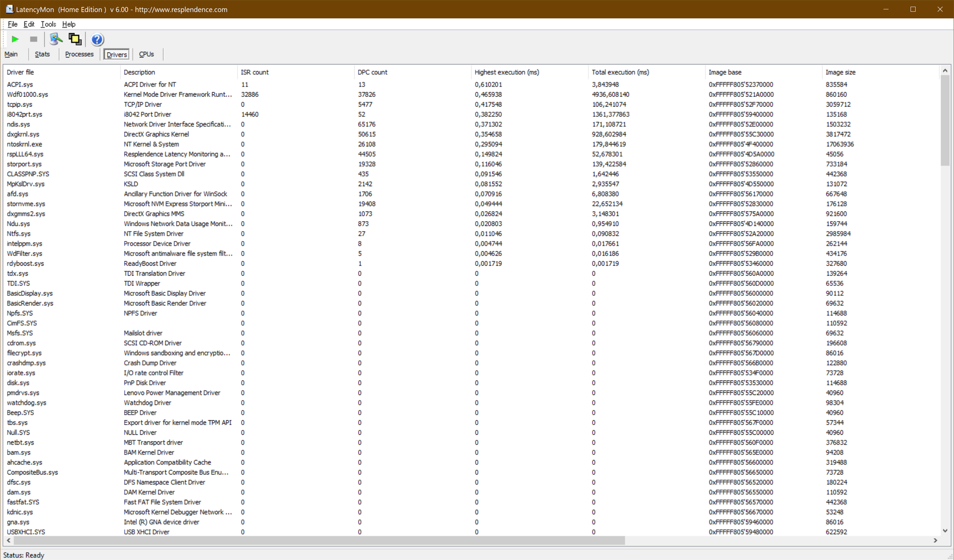Screen dimensions: 954x560
Task: Show the Processes tab
Action: [79, 54]
